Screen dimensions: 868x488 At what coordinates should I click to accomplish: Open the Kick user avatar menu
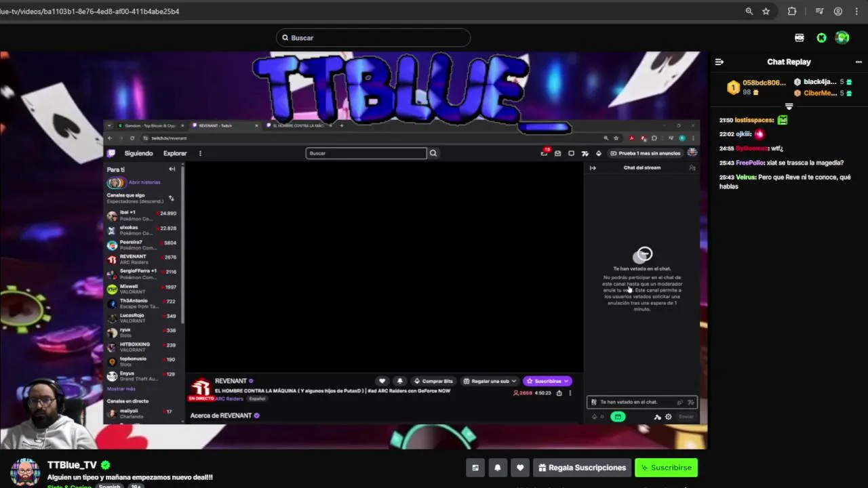[842, 38]
